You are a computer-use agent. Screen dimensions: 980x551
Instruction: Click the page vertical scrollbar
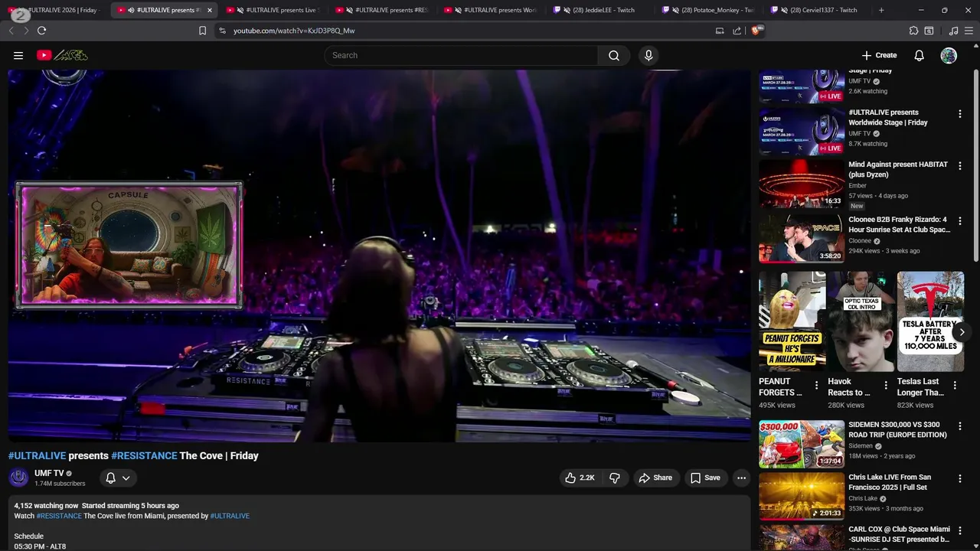click(975, 165)
